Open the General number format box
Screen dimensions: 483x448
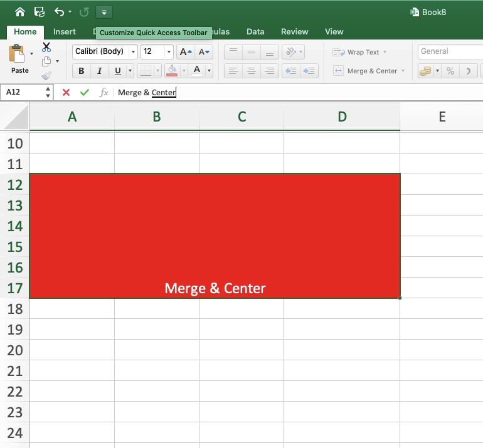click(x=450, y=51)
